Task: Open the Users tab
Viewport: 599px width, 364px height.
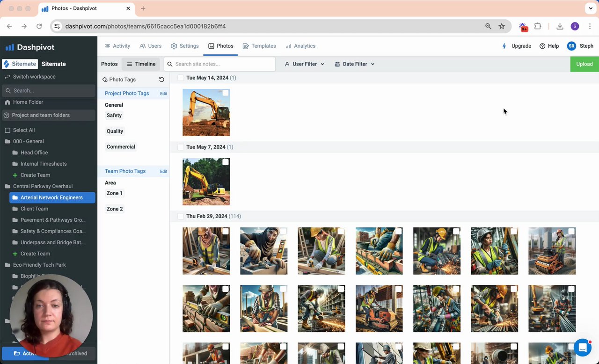Action: 150,46
